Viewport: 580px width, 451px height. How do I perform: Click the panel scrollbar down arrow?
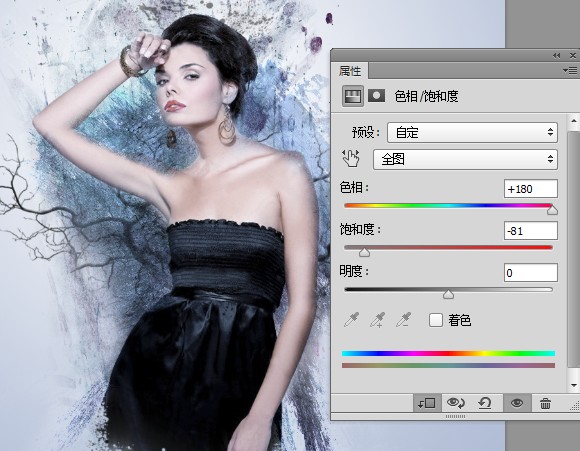(x=574, y=385)
